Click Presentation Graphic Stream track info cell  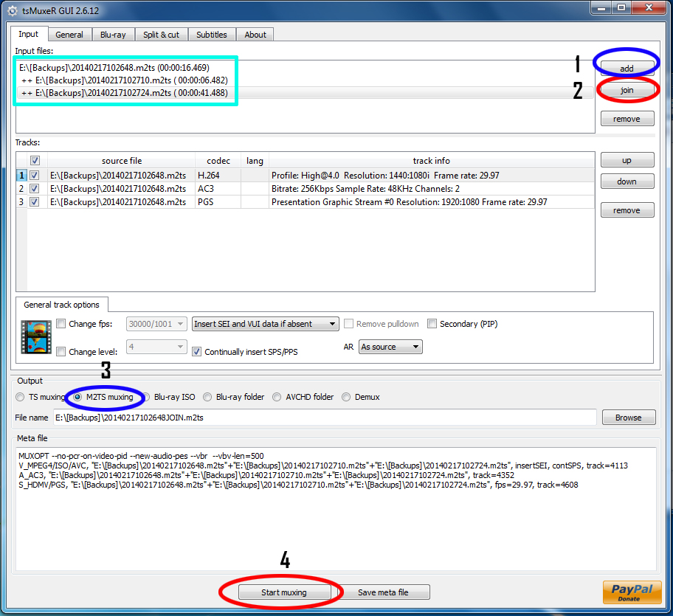pos(432,202)
